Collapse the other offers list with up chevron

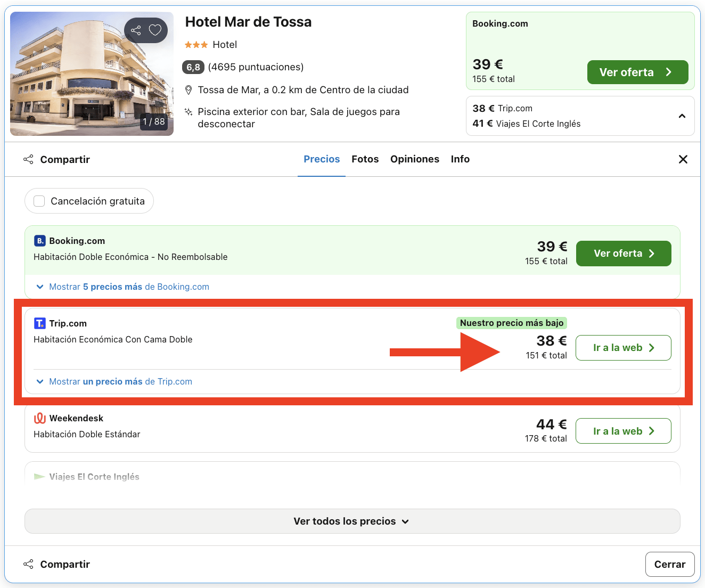pos(682,116)
